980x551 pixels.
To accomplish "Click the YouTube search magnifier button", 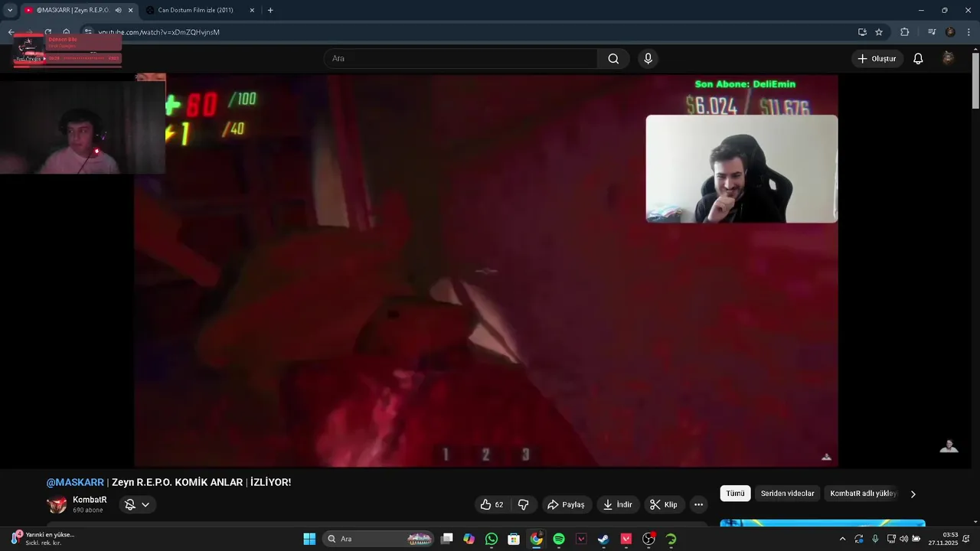I will [x=613, y=59].
